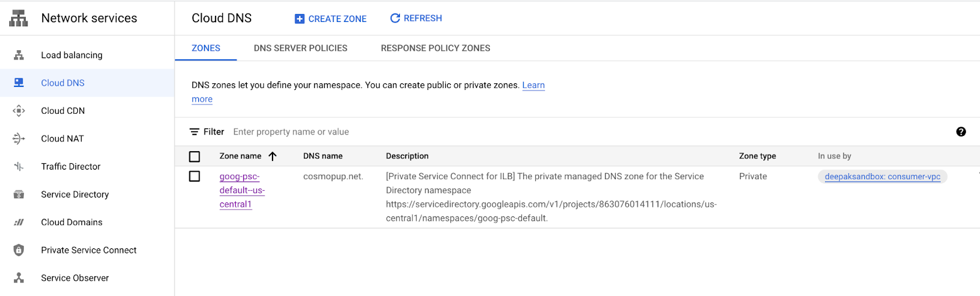980x296 pixels.
Task: Open the Response Policy Zones tab
Action: [435, 48]
